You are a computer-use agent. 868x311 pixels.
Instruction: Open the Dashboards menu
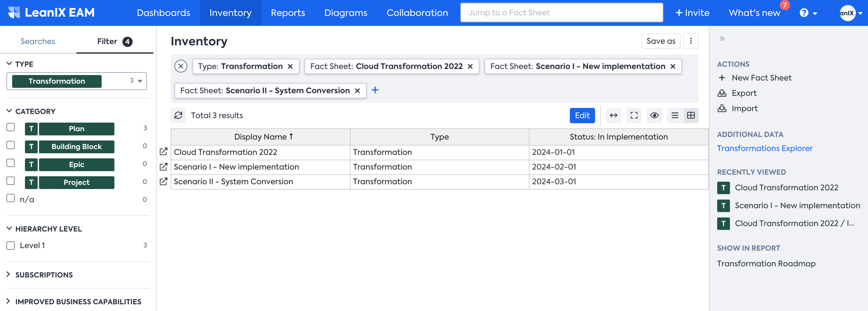click(163, 13)
